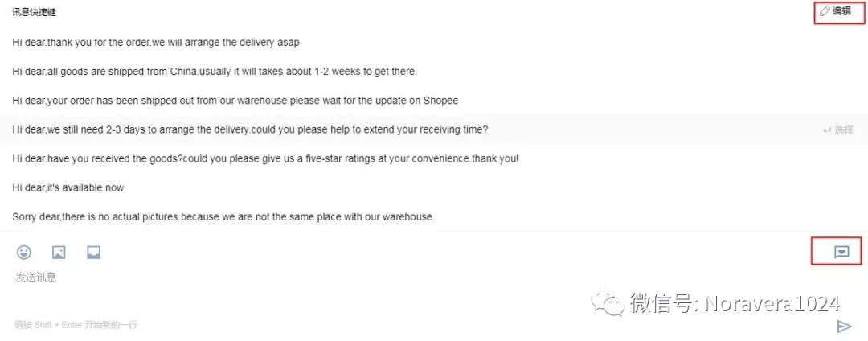Click the pencil edit icon at top right

point(825,10)
